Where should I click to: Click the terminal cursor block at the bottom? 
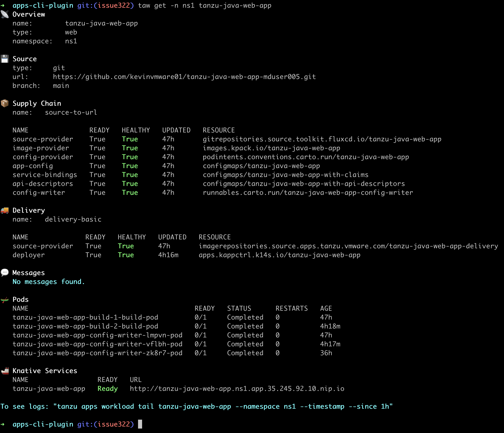click(140, 424)
